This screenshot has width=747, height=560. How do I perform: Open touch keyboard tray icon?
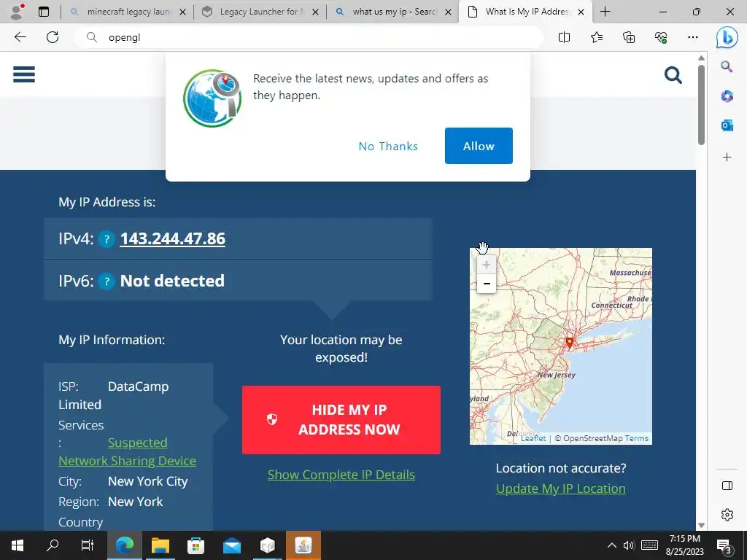(650, 545)
